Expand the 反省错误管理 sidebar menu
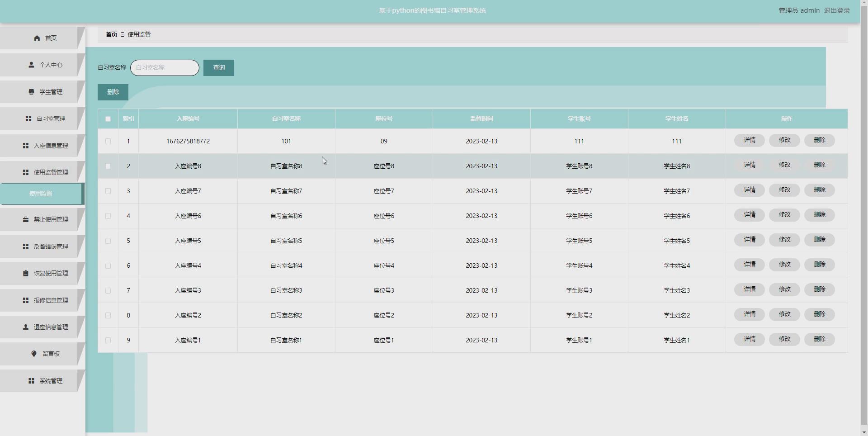 click(42, 246)
